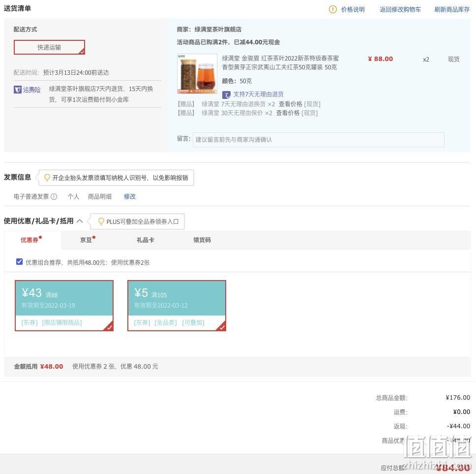The height and width of the screenshot is (474, 476).
Task: Click the lightbulb icon in invoice tip
Action: coord(47,178)
